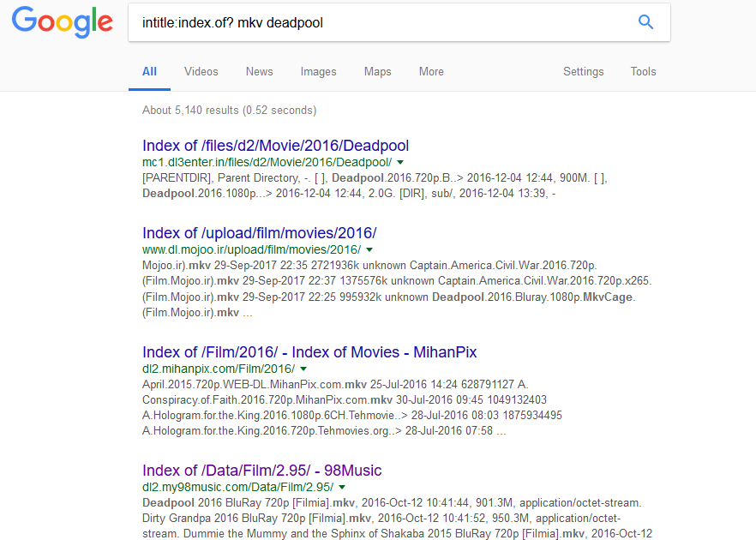756x540 pixels.
Task: Open 'Index of /Film/2016/ - Index of Movies - MihanPix' result
Action: coord(309,352)
